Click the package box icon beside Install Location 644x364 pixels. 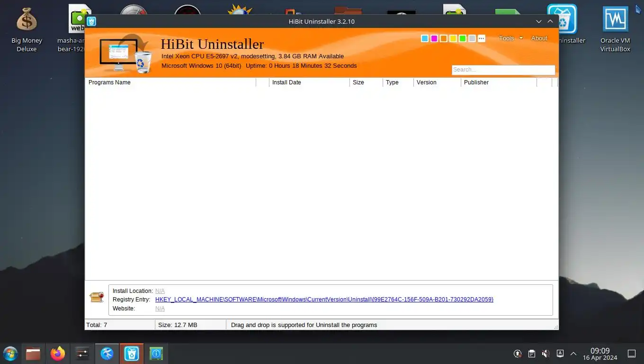[97, 297]
